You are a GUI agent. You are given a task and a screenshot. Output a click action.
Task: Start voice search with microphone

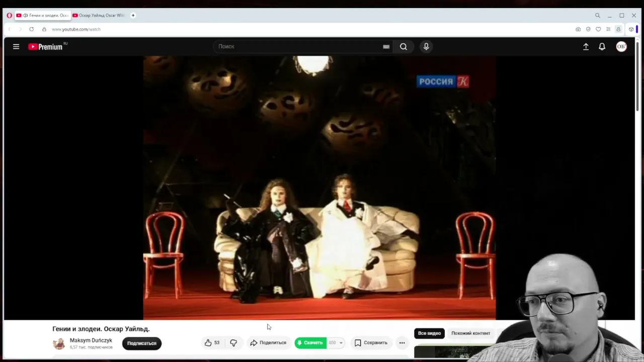point(426,47)
